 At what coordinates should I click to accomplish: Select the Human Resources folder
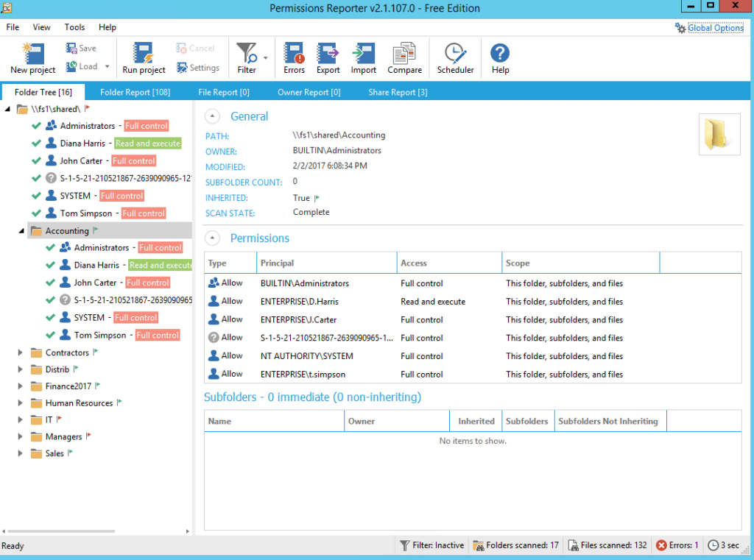[x=79, y=403]
